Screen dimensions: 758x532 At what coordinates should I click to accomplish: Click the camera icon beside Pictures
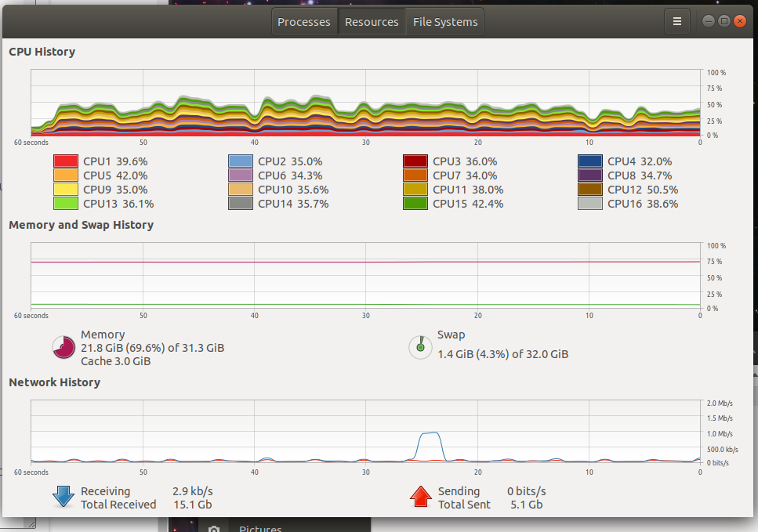[x=214, y=529]
